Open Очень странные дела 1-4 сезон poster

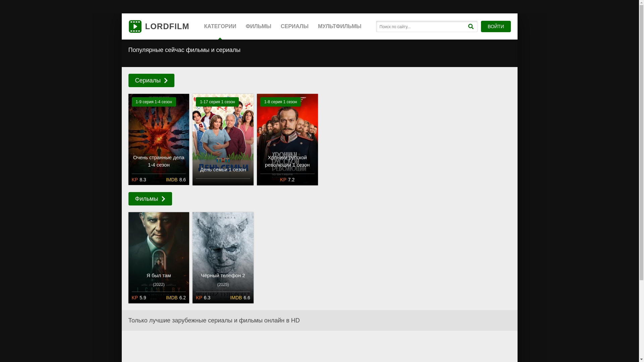point(159,139)
